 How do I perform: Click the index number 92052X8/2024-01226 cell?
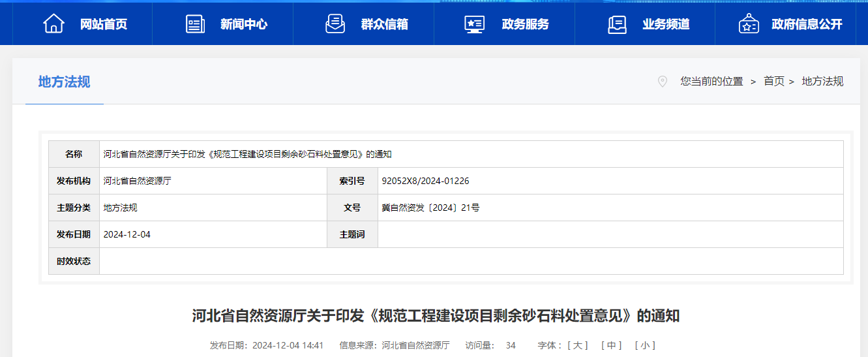[425, 181]
